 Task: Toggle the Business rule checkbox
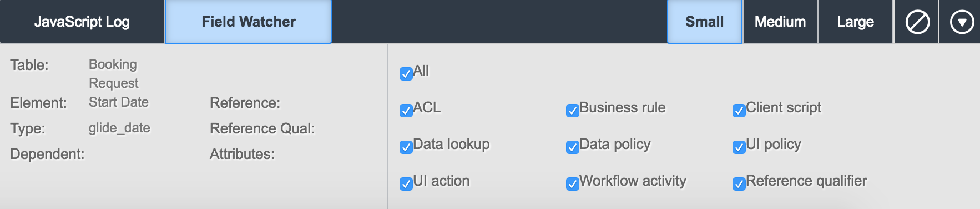573,110
